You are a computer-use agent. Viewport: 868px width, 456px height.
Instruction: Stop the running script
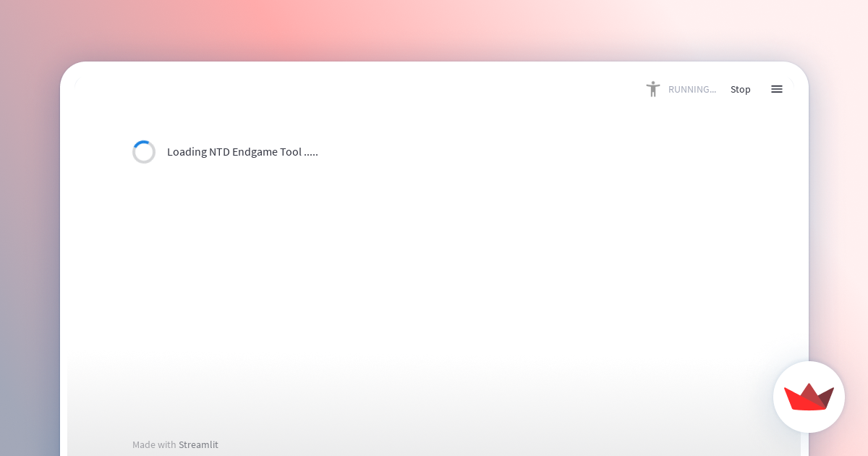coord(741,89)
